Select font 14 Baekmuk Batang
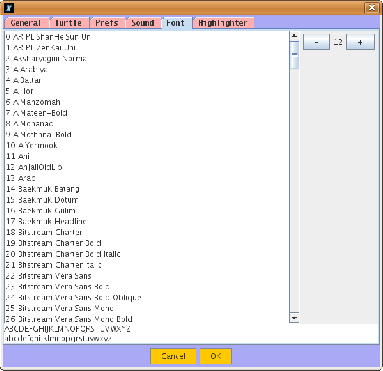383x371 pixels. coord(147,189)
